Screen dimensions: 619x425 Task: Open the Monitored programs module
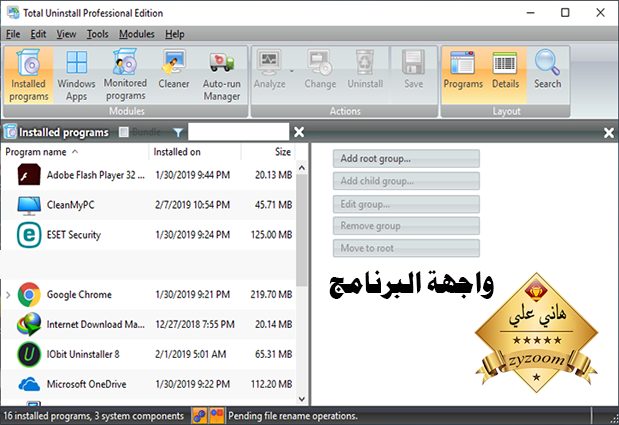coord(125,75)
